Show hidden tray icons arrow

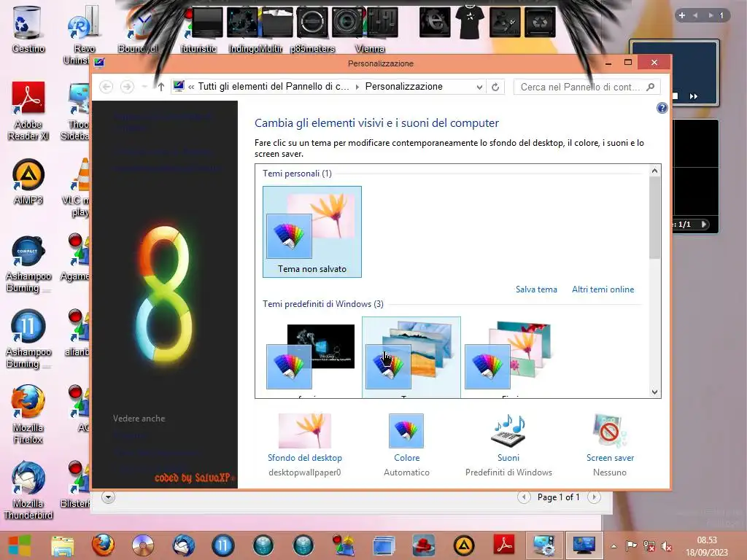pyautogui.click(x=614, y=546)
